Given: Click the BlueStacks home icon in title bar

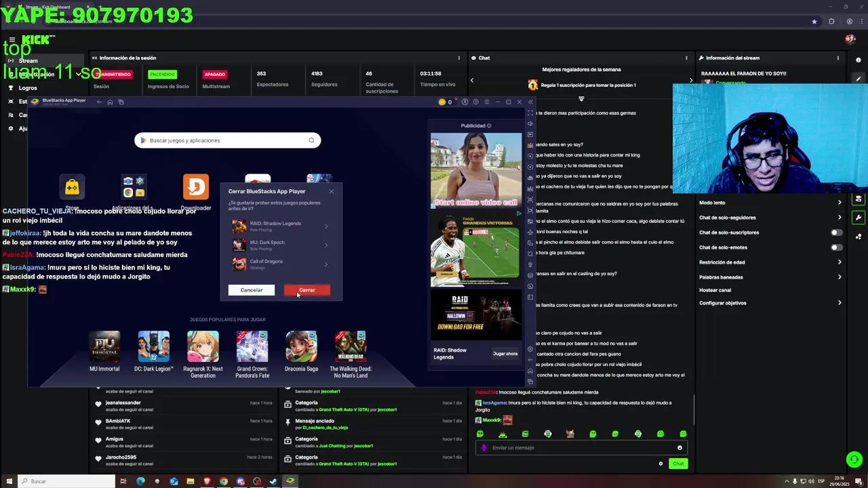Looking at the screenshot, I should (x=110, y=102).
